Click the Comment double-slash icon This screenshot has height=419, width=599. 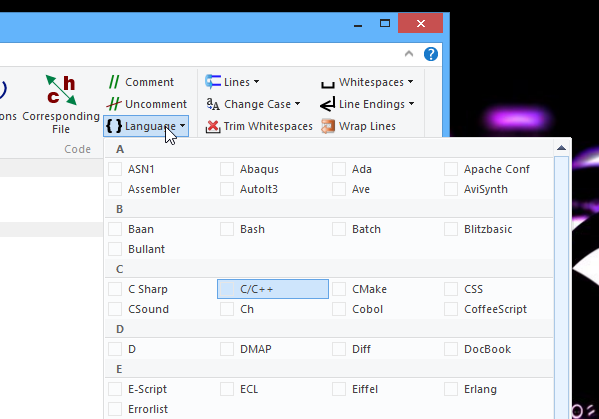(114, 82)
